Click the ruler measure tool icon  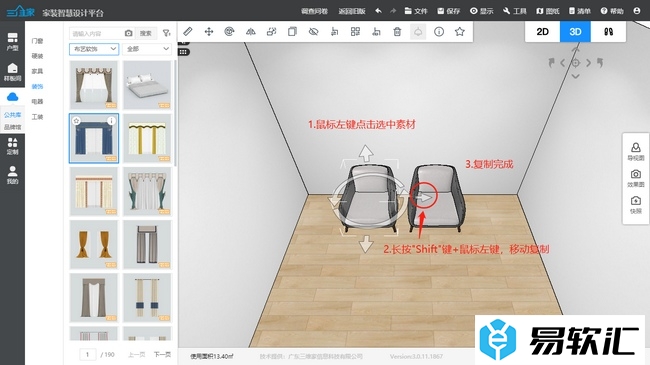coord(188,32)
